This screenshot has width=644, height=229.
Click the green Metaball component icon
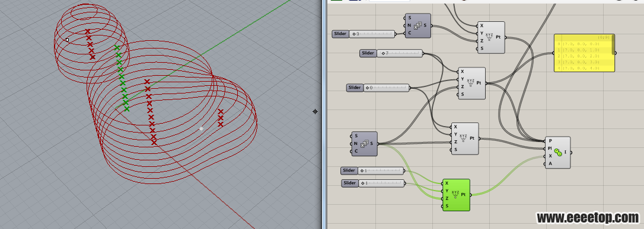point(558,153)
